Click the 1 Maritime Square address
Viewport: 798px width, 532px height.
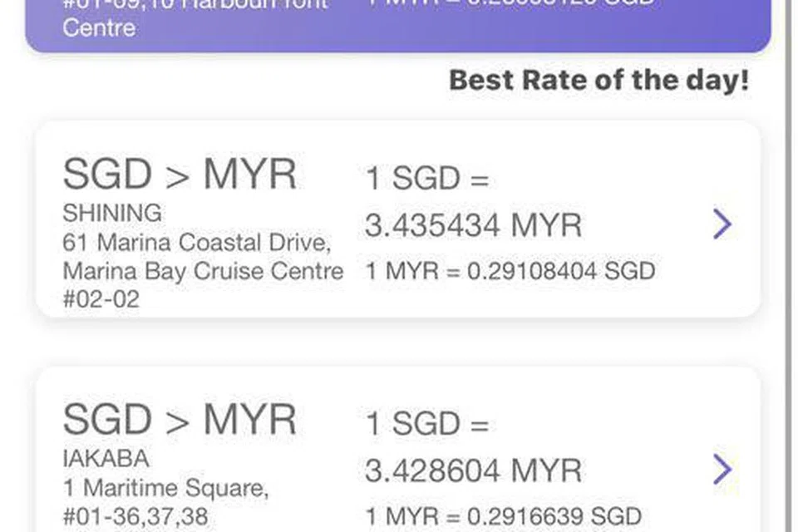pos(165,488)
